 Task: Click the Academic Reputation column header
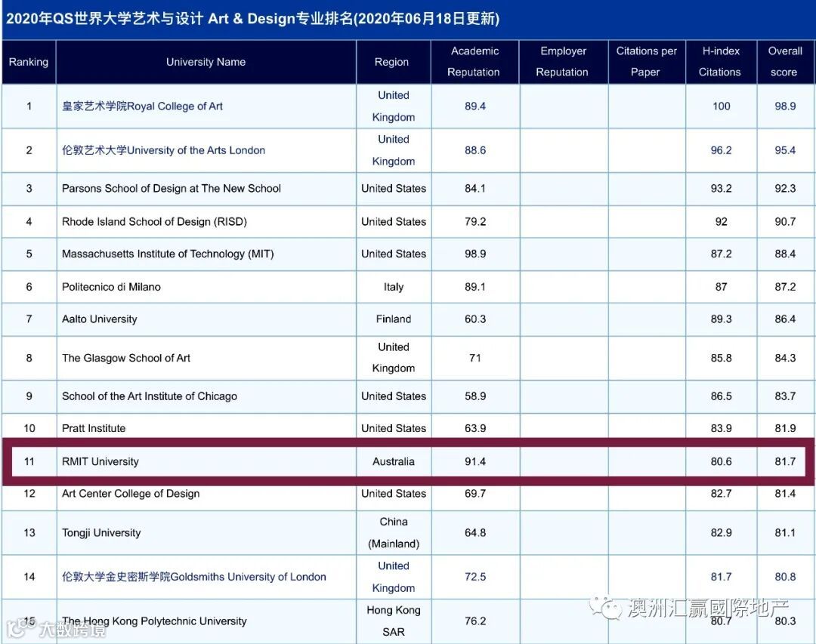click(x=474, y=62)
